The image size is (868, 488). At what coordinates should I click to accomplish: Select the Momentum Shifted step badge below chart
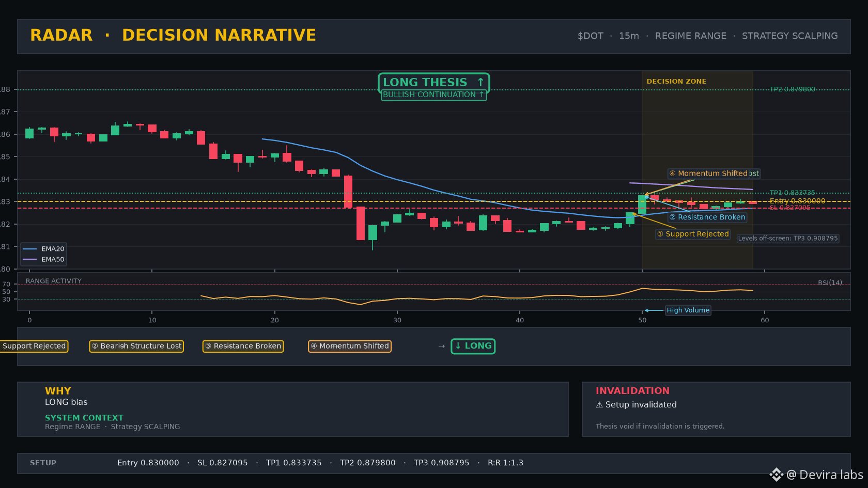350,346
